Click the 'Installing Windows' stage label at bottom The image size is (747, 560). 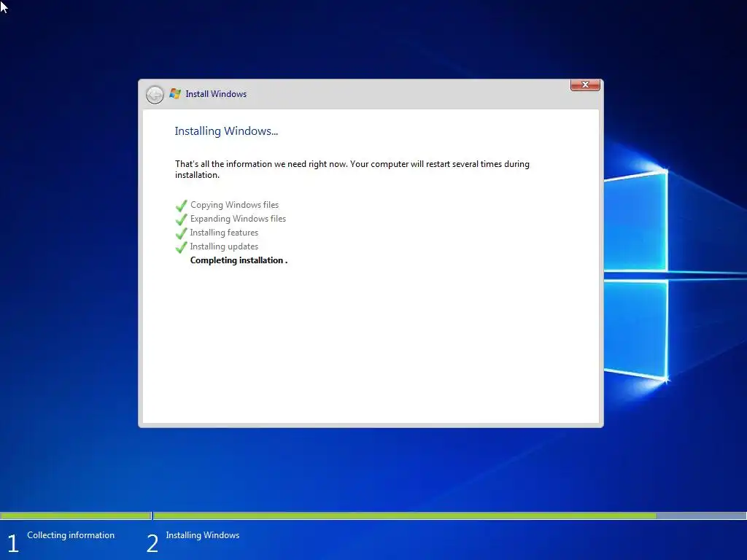click(x=203, y=535)
